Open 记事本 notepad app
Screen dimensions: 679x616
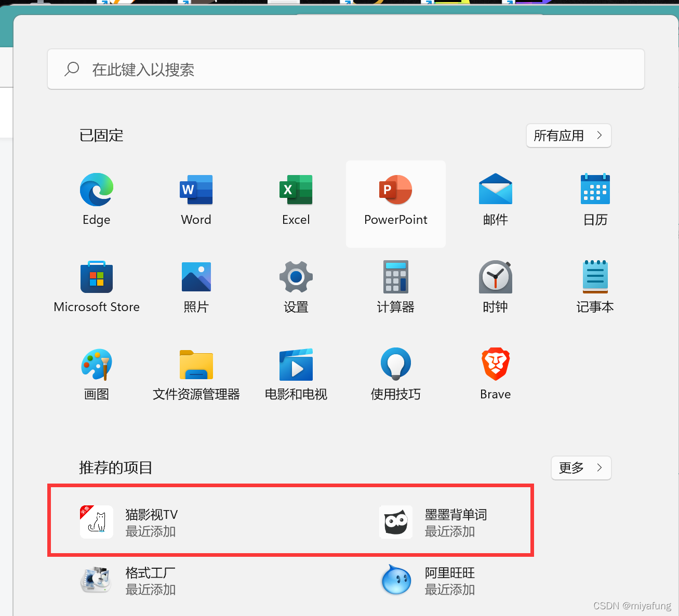pyautogui.click(x=595, y=277)
